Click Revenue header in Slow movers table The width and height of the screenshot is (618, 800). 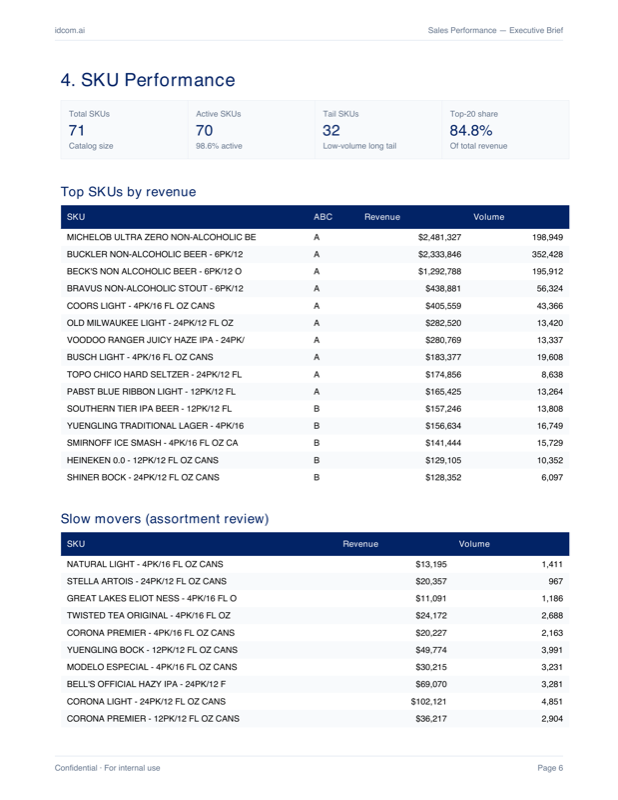360,544
